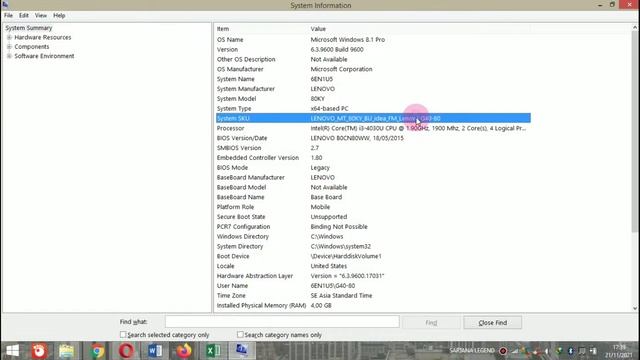Select the BIOS Version/Date row
This screenshot has width=640, height=360.
tap(373, 138)
